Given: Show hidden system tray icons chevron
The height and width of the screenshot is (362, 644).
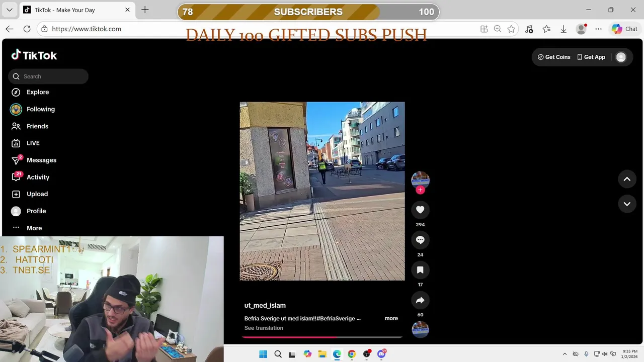Looking at the screenshot, I should pyautogui.click(x=565, y=354).
